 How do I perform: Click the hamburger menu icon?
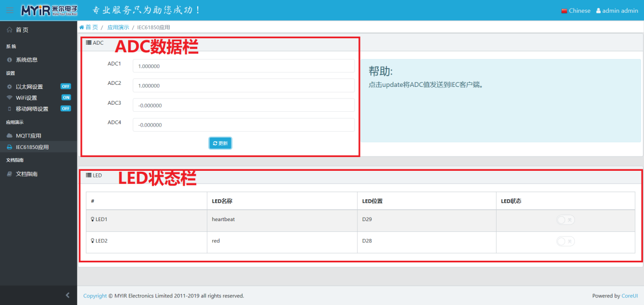click(x=10, y=10)
